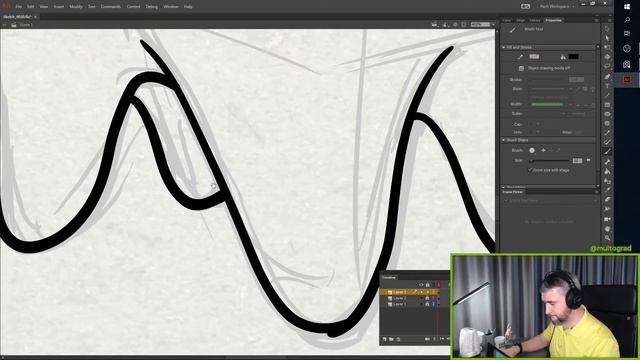This screenshot has width=640, height=360.
Task: Select the 3D Rotation tool
Action: pos(607,57)
